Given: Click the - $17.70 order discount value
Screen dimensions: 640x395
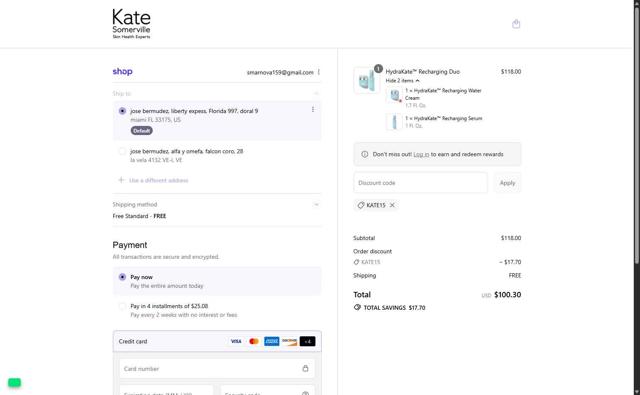Looking at the screenshot, I should click(x=510, y=262).
